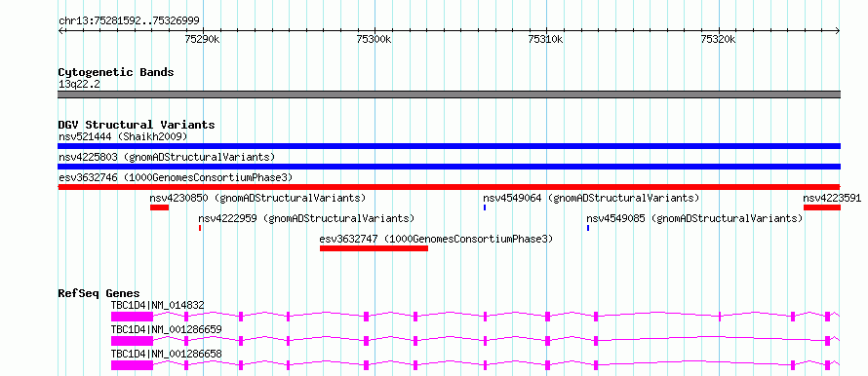
Task: Click the DGV Structural Variants track title
Action: tap(137, 125)
